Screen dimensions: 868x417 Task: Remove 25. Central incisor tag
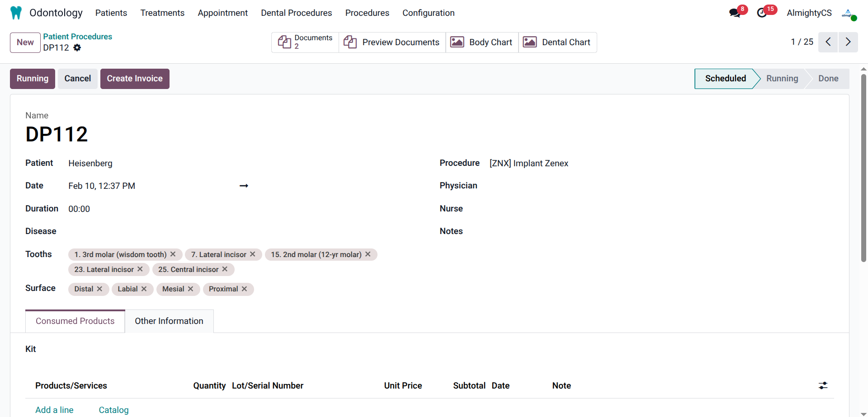pyautogui.click(x=225, y=269)
